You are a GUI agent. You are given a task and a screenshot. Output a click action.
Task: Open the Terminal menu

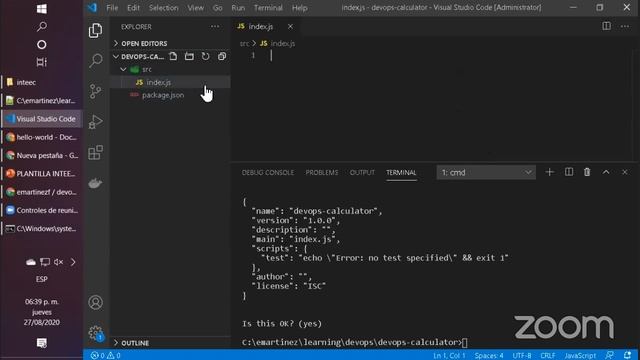click(268, 8)
